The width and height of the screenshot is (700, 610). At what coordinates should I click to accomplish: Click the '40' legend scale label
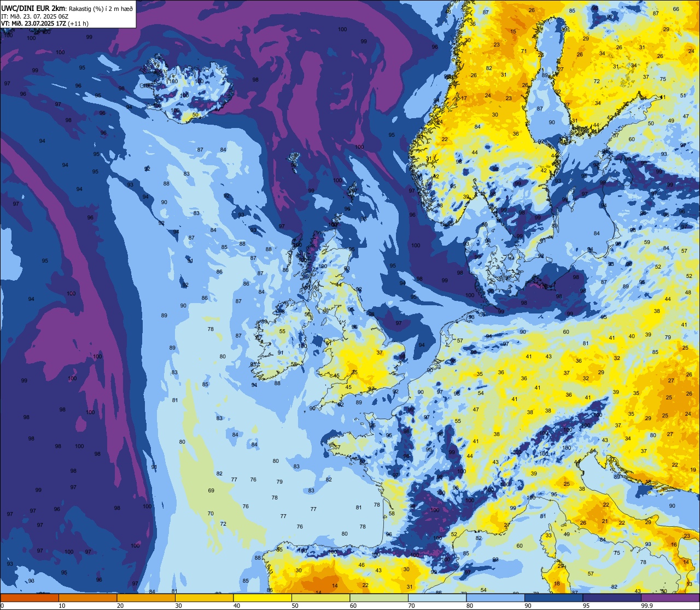(x=237, y=606)
